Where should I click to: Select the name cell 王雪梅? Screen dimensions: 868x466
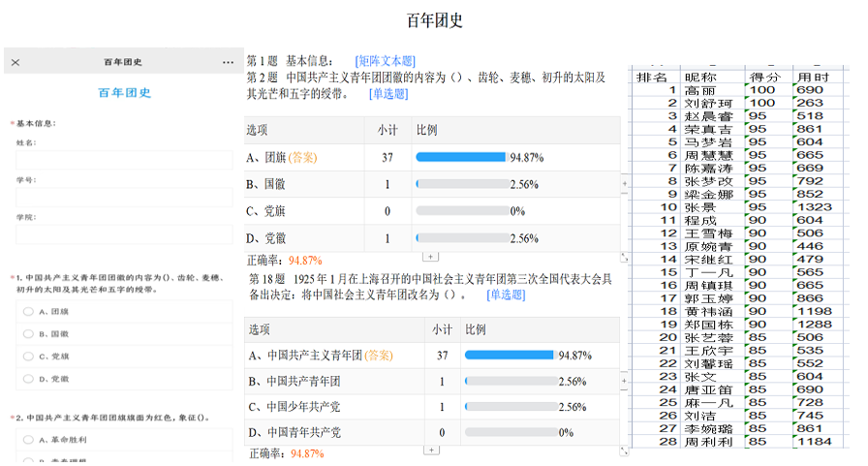pyautogui.click(x=712, y=233)
